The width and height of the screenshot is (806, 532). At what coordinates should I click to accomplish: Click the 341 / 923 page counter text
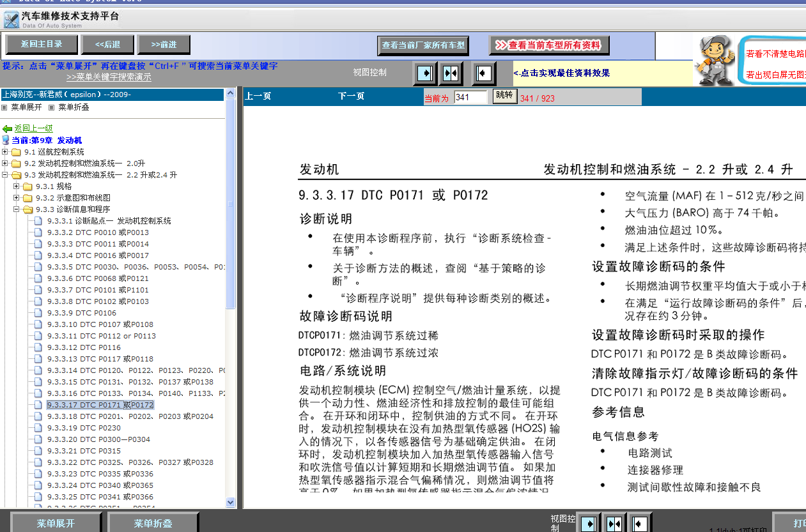click(x=538, y=98)
